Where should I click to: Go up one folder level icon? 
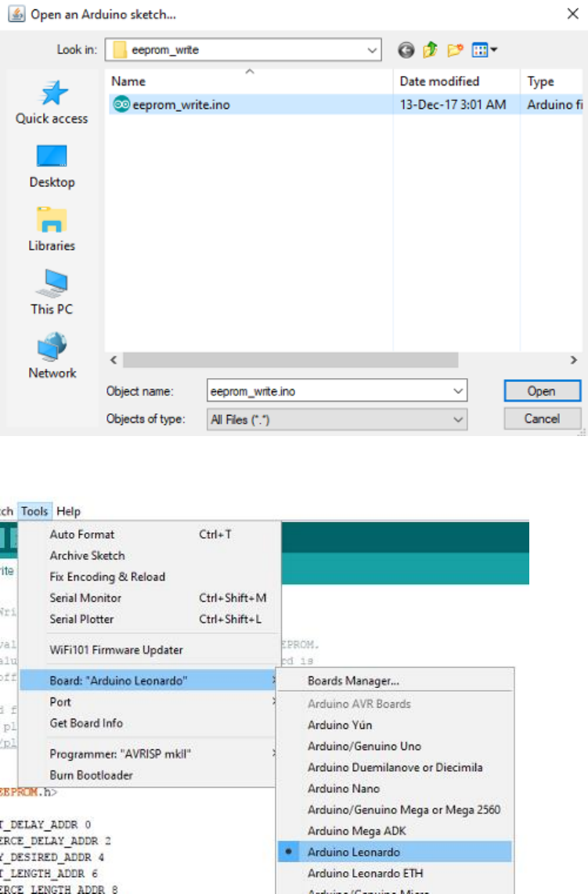coord(430,50)
